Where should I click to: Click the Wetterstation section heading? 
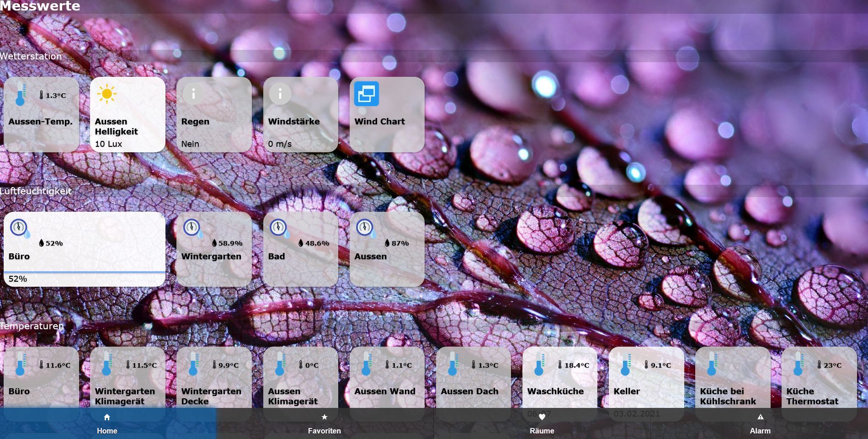point(31,56)
